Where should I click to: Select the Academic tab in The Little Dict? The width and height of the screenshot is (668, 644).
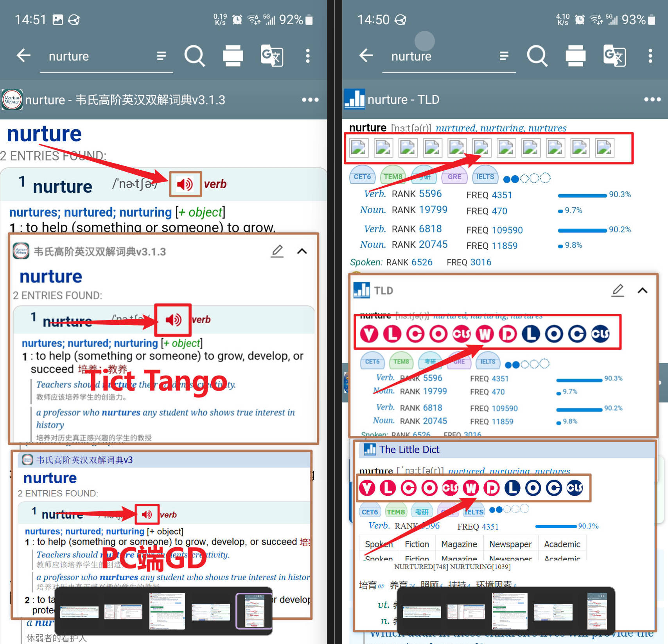point(562,544)
